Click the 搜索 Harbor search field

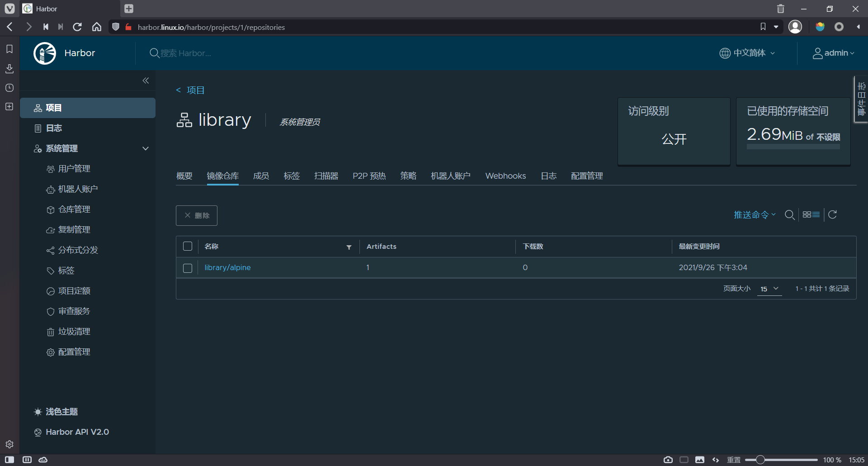tap(186, 53)
